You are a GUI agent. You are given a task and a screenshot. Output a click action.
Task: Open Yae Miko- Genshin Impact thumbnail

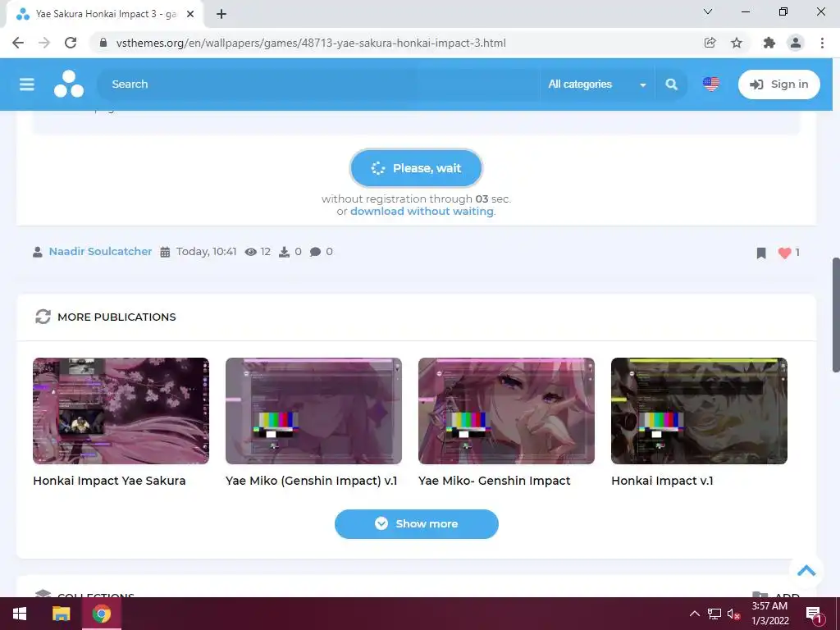pyautogui.click(x=506, y=411)
